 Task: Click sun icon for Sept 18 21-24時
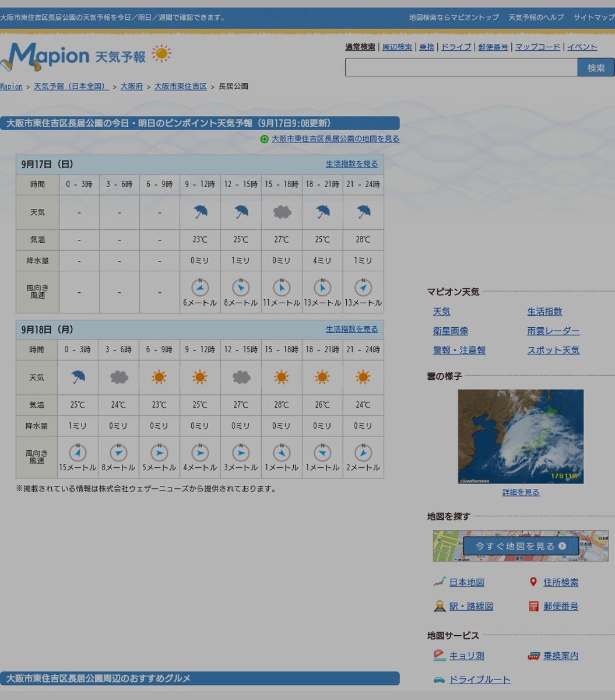pos(363,377)
